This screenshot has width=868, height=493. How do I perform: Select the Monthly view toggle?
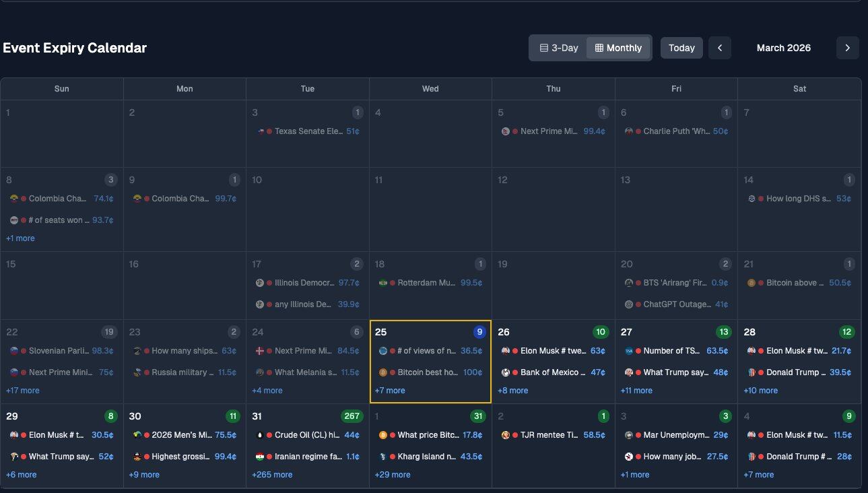coord(618,48)
